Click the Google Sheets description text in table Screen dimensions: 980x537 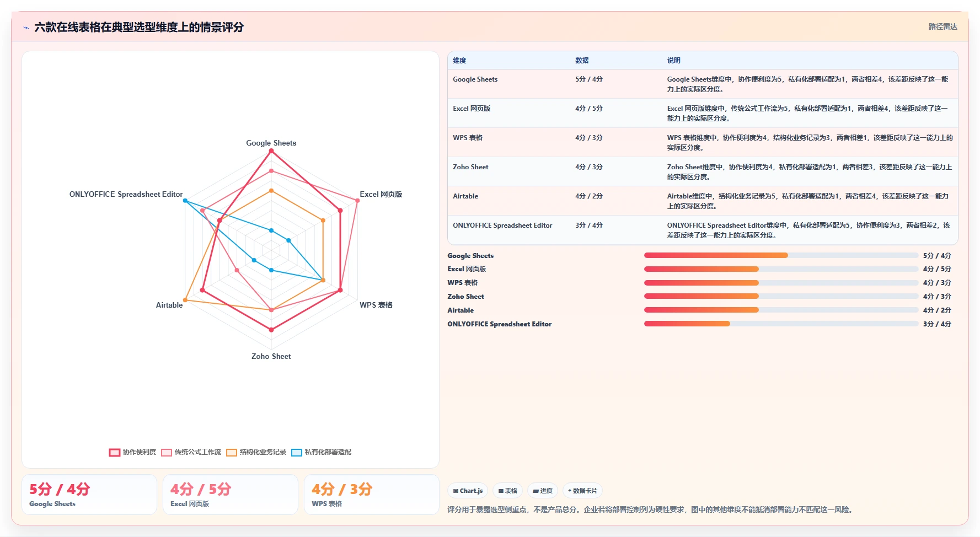(807, 84)
